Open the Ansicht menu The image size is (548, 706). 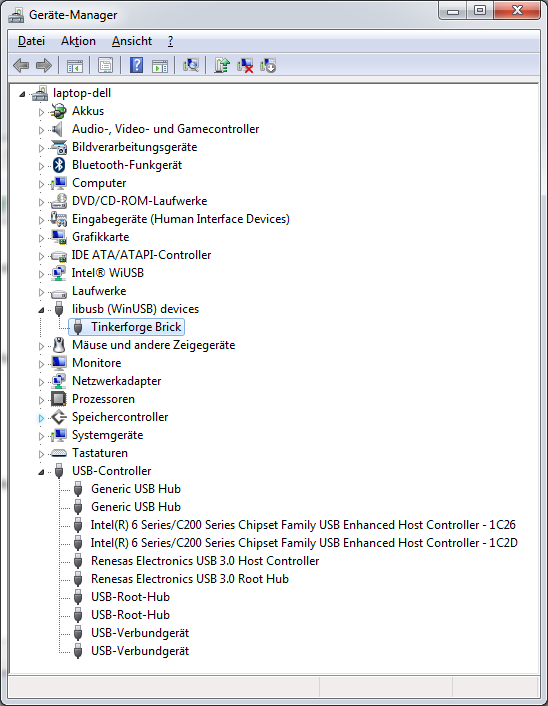pos(132,41)
